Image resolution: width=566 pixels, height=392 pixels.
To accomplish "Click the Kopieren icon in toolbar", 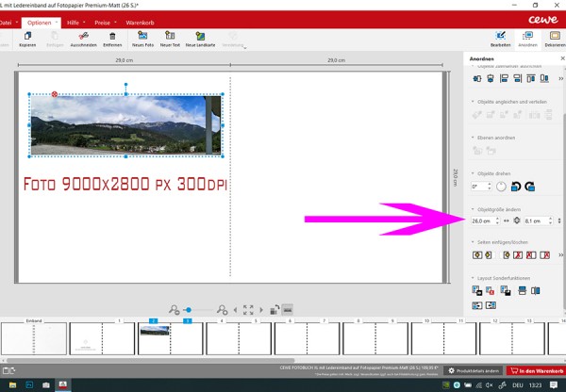I will (27, 37).
